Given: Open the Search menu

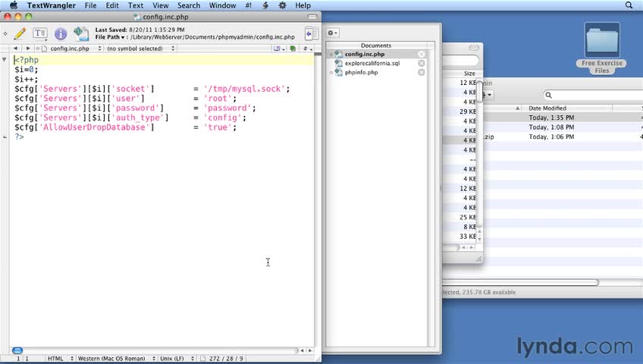Looking at the screenshot, I should click(189, 5).
